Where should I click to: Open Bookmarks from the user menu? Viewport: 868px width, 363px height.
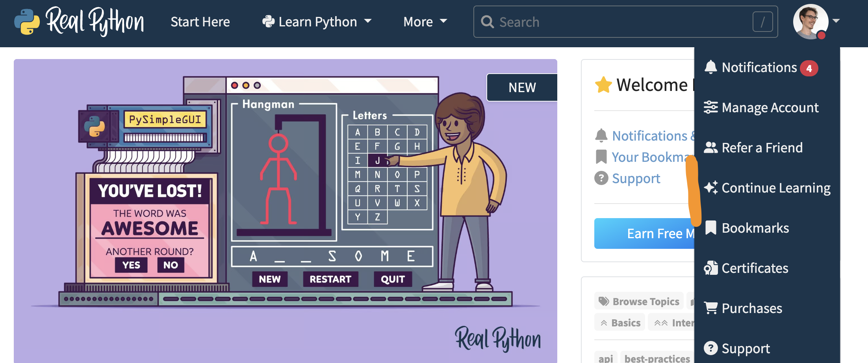point(755,228)
